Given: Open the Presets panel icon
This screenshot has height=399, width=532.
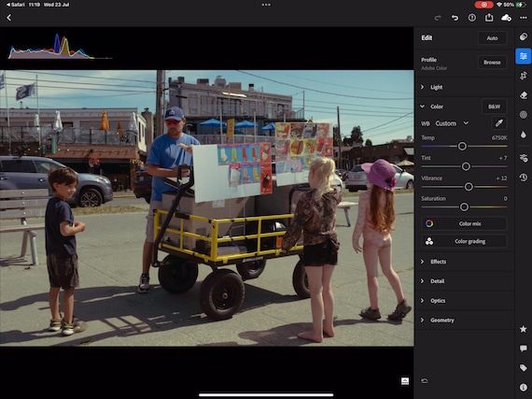Looking at the screenshot, I should coord(524,36).
